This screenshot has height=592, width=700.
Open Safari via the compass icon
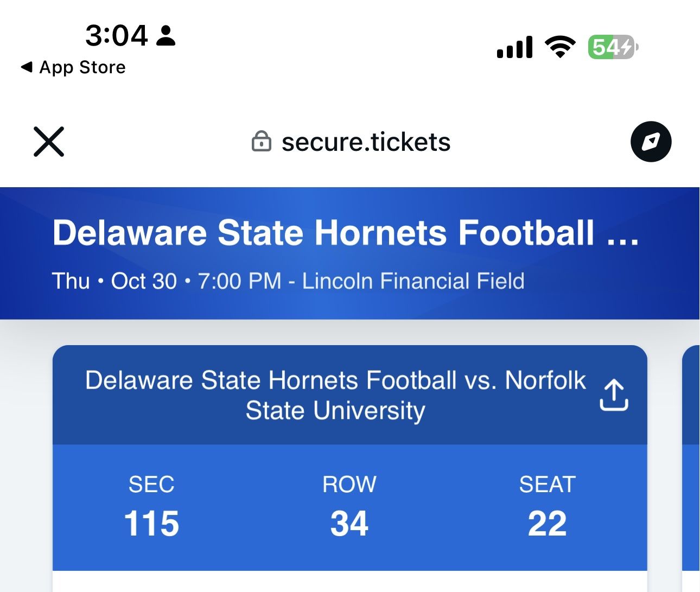tap(651, 142)
